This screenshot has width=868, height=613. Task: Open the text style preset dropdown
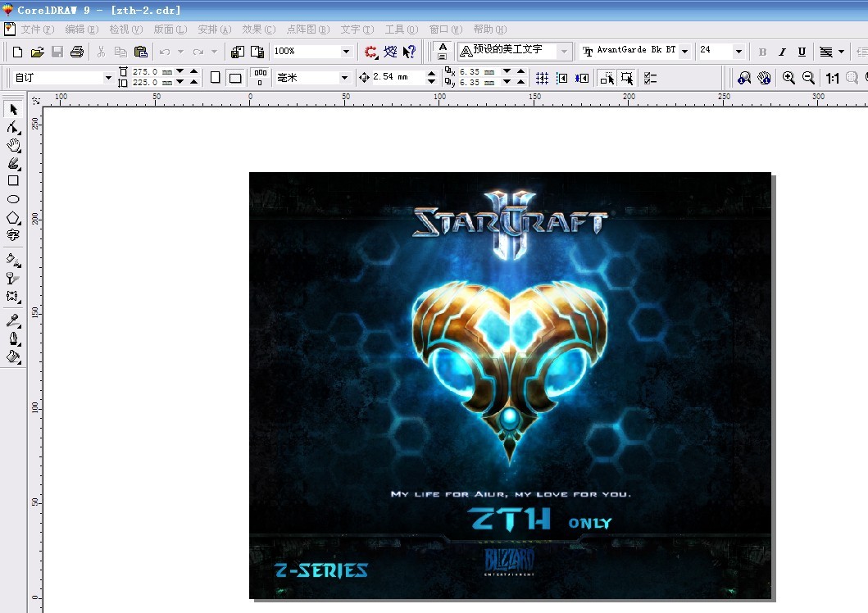pyautogui.click(x=564, y=51)
